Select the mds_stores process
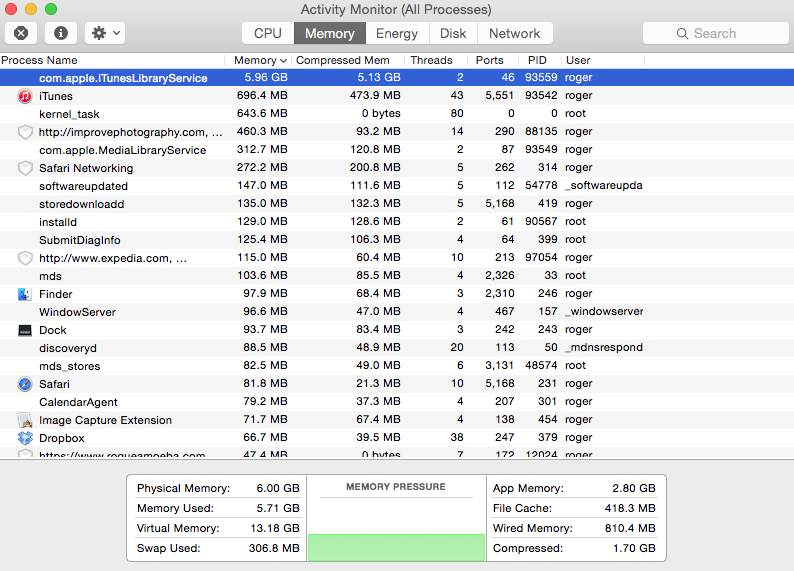The height and width of the screenshot is (571, 794). [x=397, y=366]
